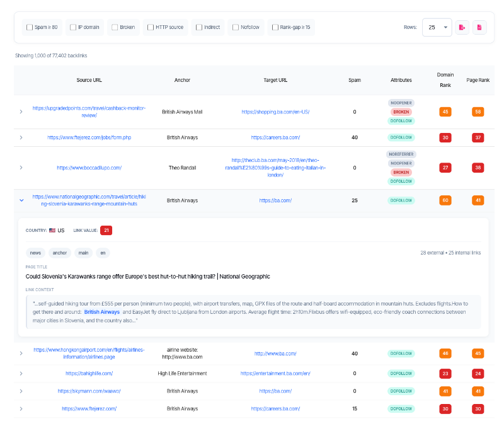Open the http://www.ba.com/ target link

pyautogui.click(x=275, y=354)
